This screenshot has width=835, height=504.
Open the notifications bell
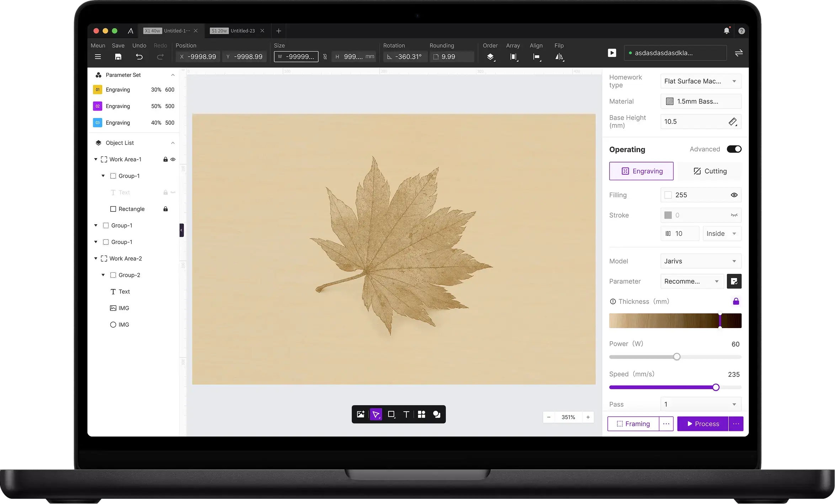click(x=727, y=31)
